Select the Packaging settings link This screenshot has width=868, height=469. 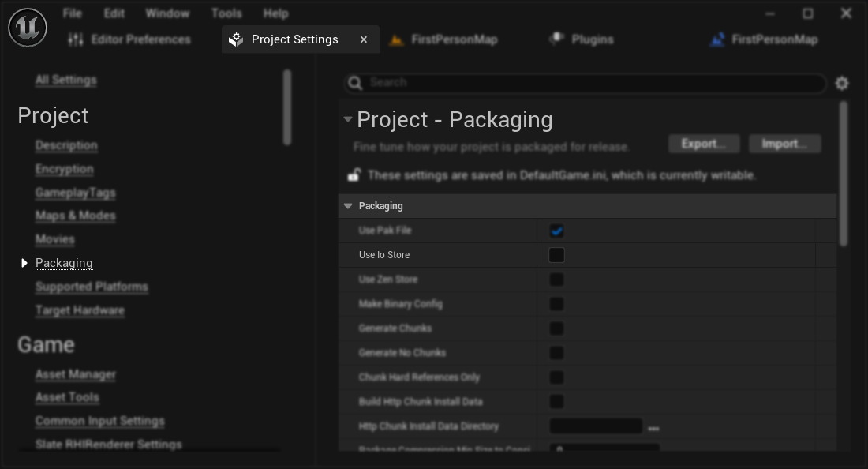tap(64, 263)
